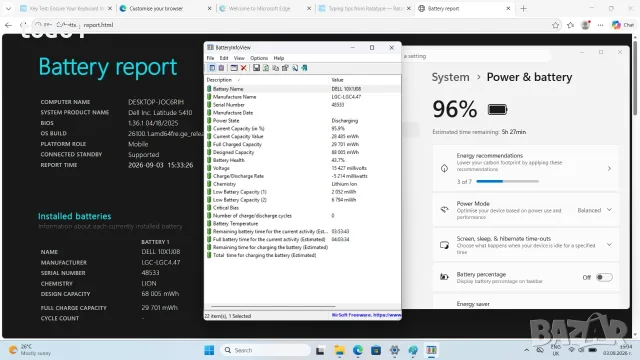Select Show Battery Log toolbar icon
The image size is (640, 360).
pos(221,68)
